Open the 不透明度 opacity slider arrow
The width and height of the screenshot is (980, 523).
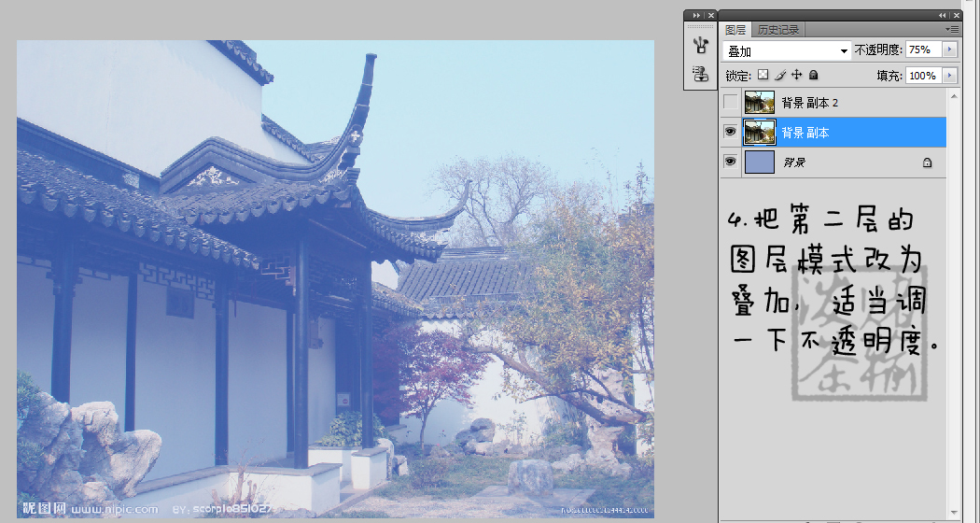(x=950, y=49)
